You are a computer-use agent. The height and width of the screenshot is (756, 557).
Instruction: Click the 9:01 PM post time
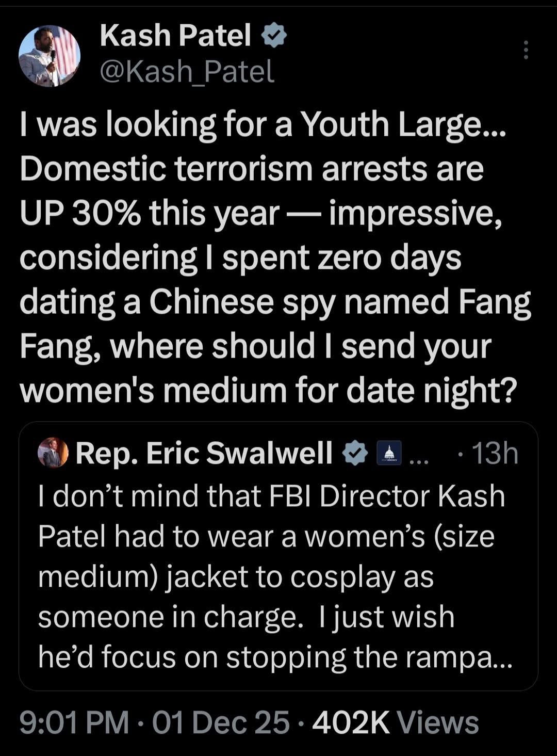coord(74,722)
